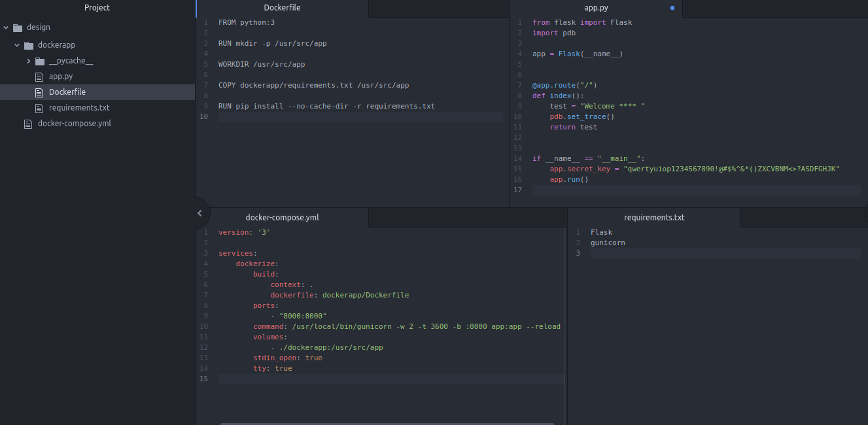Screen dimensions: 868x425
Task: Click the dockerapp folder icon
Action: click(29, 45)
